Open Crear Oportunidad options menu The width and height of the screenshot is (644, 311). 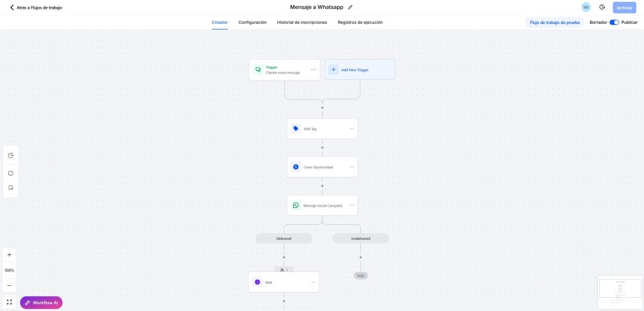352,167
